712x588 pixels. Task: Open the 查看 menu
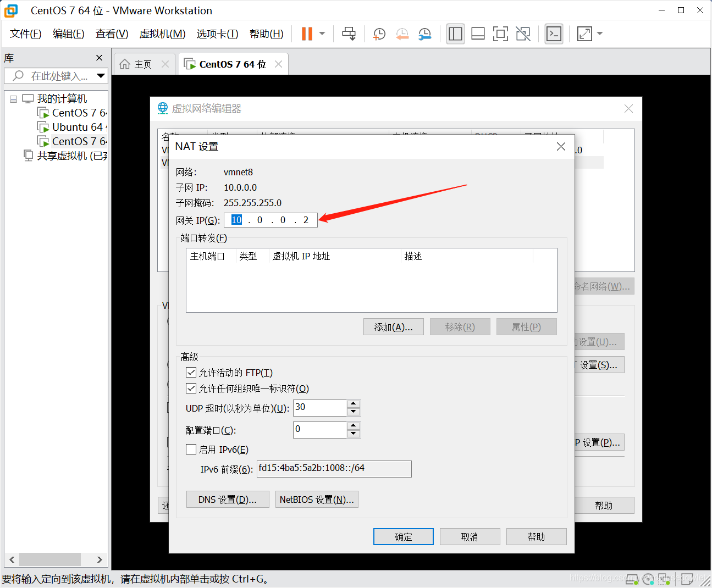[x=112, y=34]
